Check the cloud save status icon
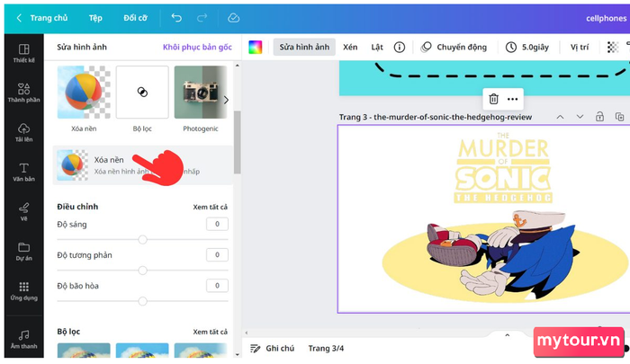The width and height of the screenshot is (630, 364). 233,18
